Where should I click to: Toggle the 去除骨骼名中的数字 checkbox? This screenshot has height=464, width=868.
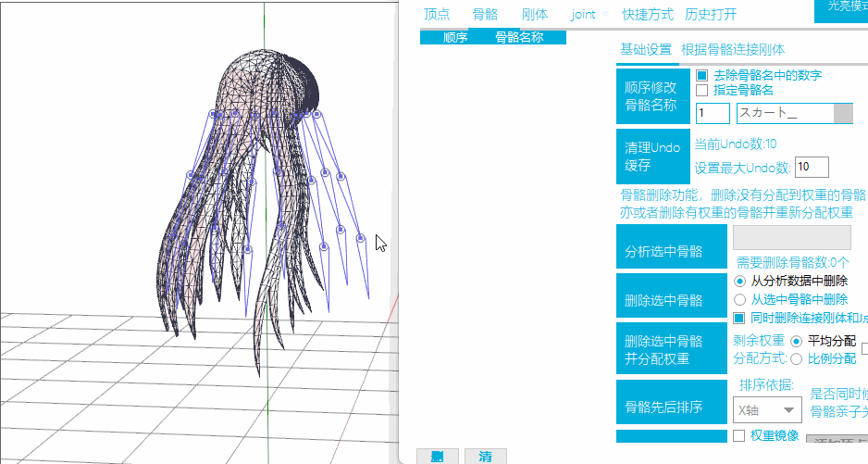click(x=701, y=75)
